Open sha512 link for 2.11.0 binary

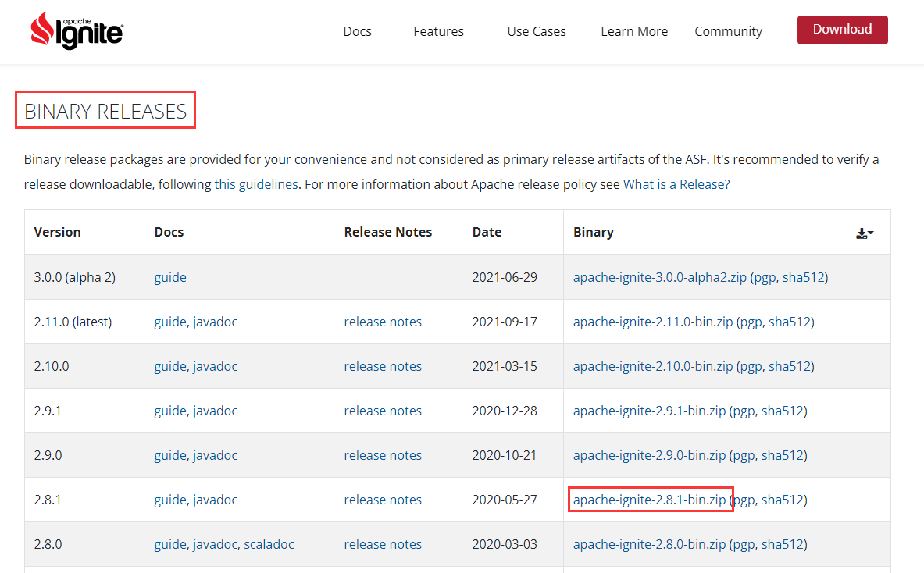790,322
